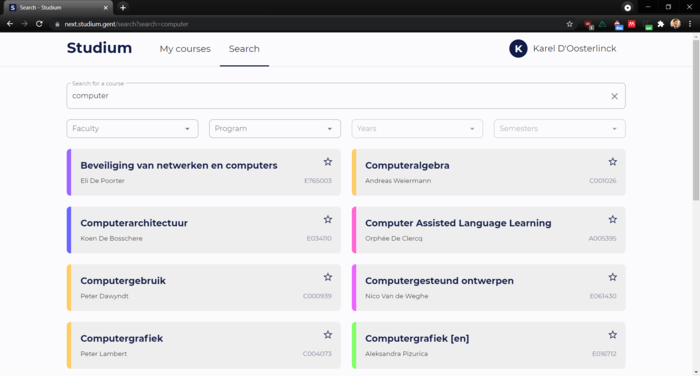This screenshot has width=700, height=376.
Task: Click the star on Computergebruik card
Action: tap(328, 277)
